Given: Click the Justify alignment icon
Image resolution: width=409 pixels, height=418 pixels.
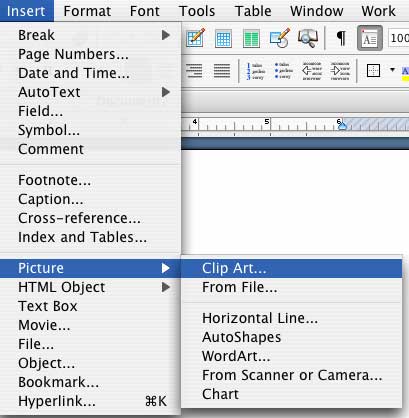Looking at the screenshot, I should coord(222,71).
